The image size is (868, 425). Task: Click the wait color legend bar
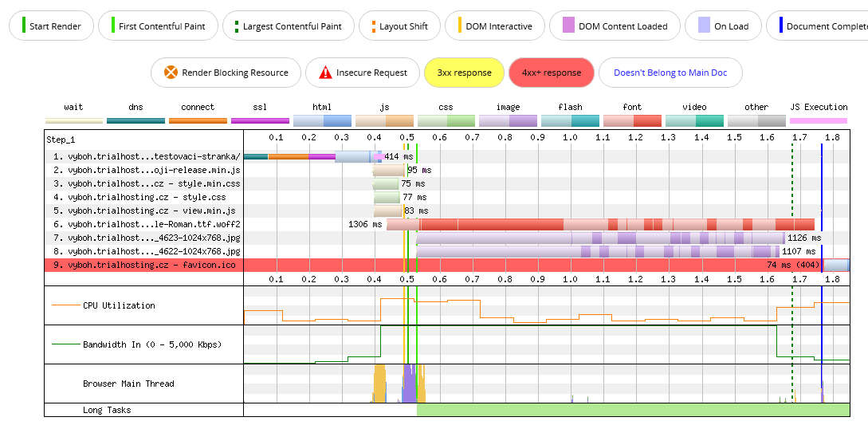coord(74,120)
